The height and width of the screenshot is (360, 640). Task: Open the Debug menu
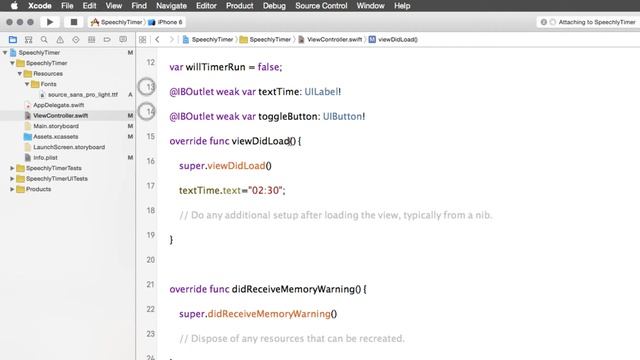pyautogui.click(x=274, y=6)
